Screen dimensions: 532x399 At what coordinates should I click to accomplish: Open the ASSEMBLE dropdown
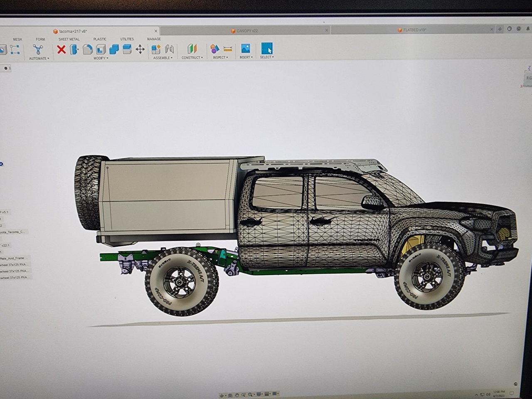(x=163, y=58)
